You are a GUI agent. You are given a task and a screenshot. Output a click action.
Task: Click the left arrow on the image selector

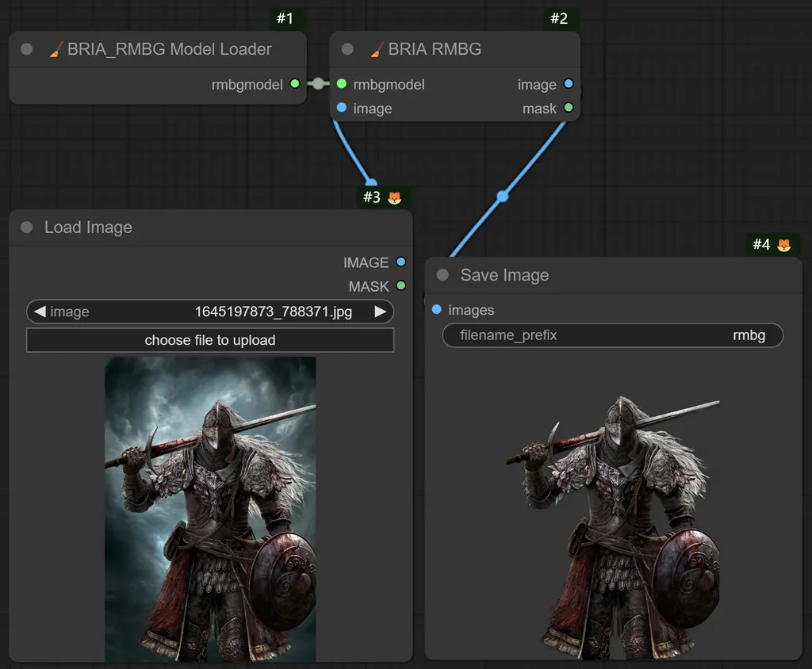coord(39,311)
